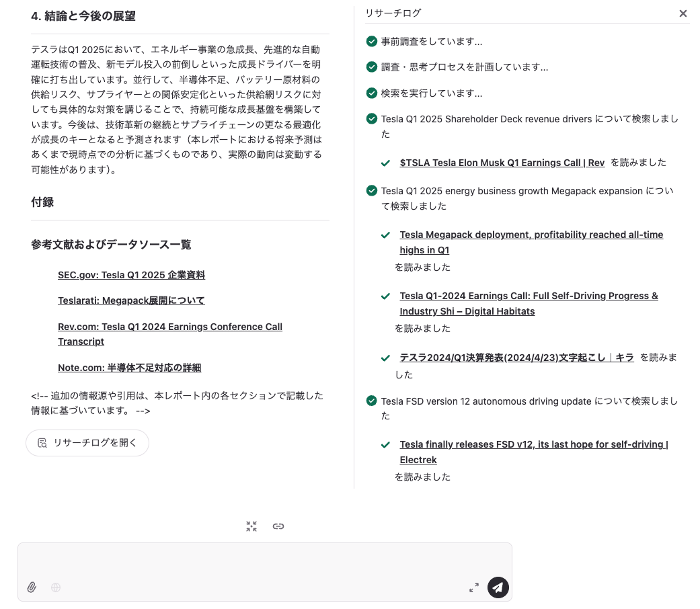Click Tesla Q1 2025 Shareholder Deck search entry
700x609 pixels.
pyautogui.click(x=529, y=126)
